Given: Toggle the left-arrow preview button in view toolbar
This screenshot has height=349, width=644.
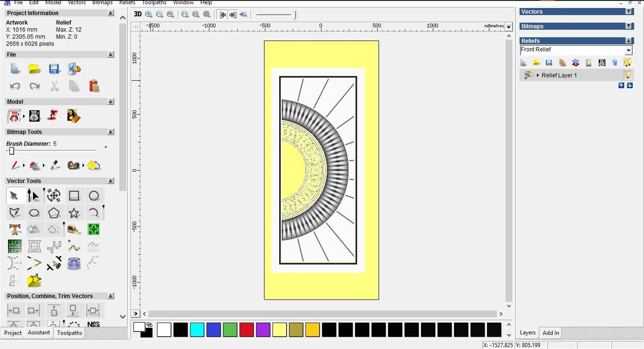Looking at the screenshot, I should tap(243, 15).
